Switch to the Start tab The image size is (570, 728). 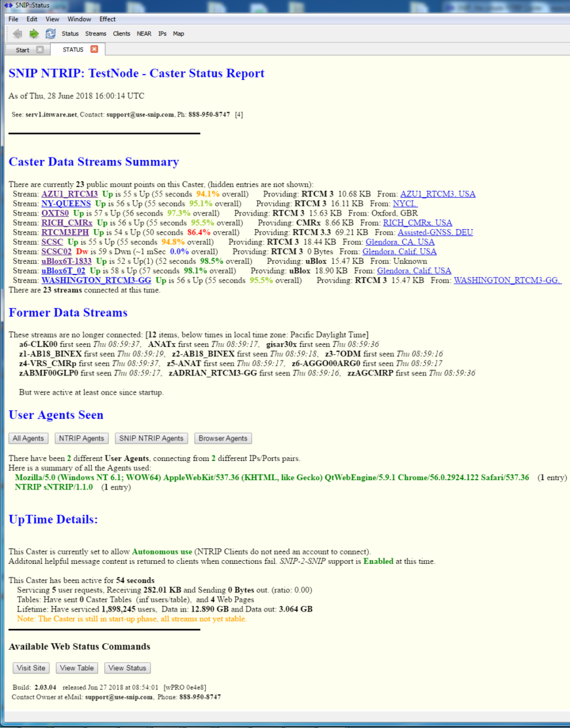(22, 50)
